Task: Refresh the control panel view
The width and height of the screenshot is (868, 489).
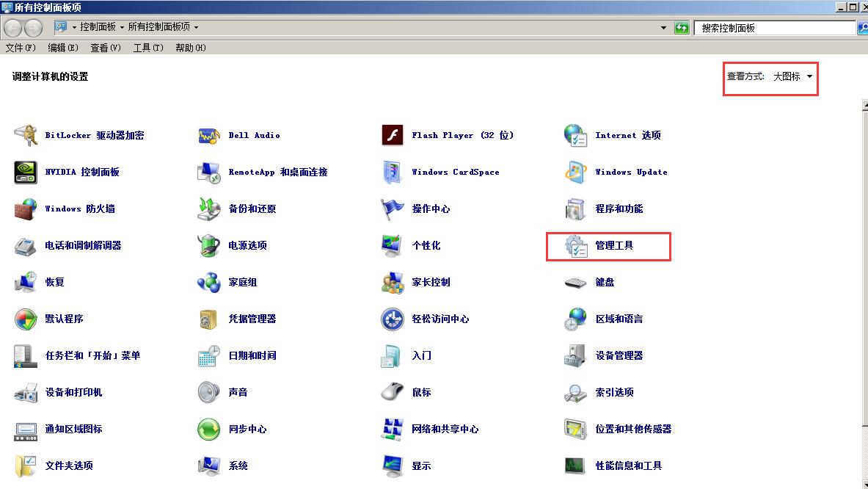Action: [682, 28]
